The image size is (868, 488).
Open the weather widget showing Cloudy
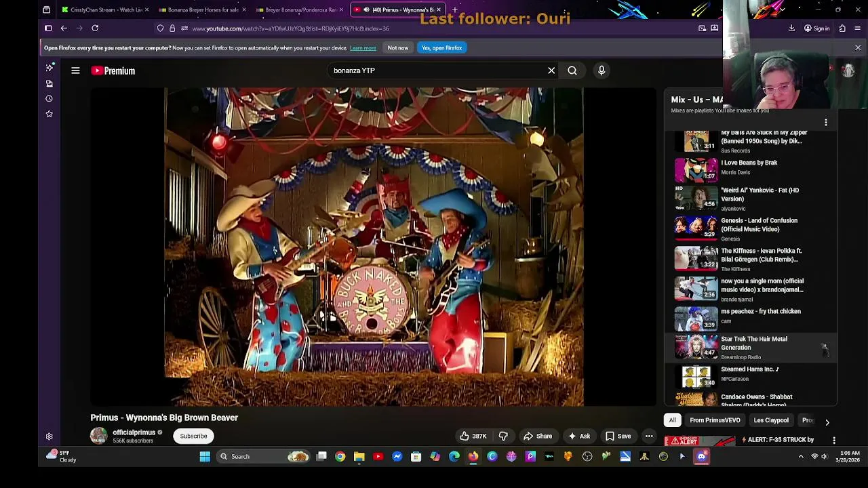tap(61, 456)
